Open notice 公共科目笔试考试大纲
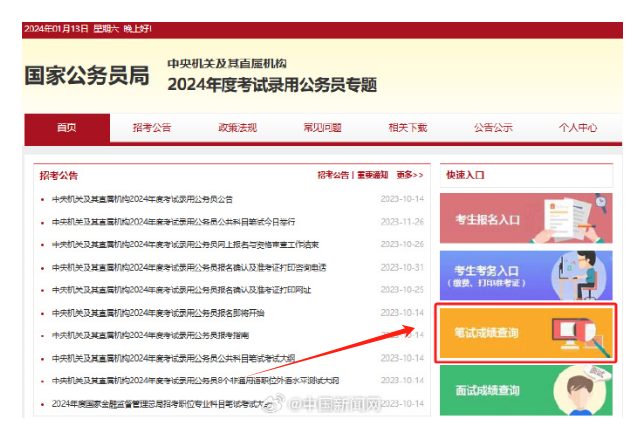 173,359
